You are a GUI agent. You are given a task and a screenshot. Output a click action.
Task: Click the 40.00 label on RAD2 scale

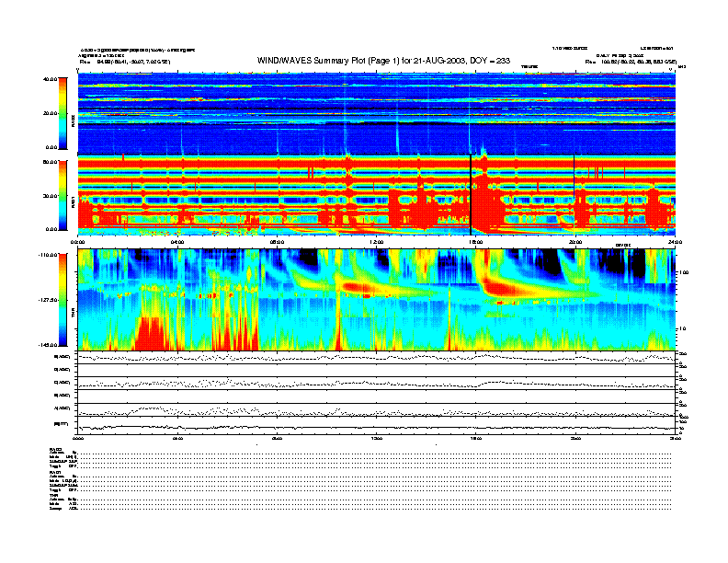pyautogui.click(x=50, y=79)
